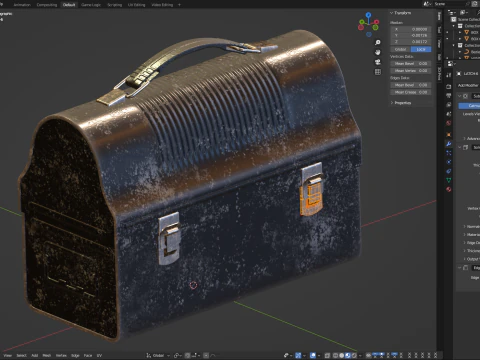480x360 pixels.
Task: Adjust Edges Data Mean Crease slider
Action: [x=411, y=92]
